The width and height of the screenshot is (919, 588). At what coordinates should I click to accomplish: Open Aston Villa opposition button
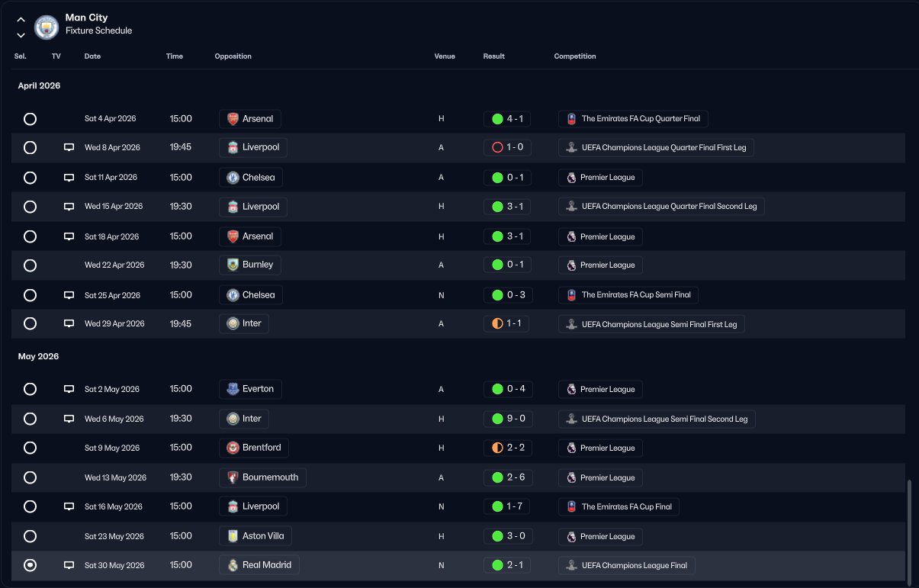pos(256,536)
